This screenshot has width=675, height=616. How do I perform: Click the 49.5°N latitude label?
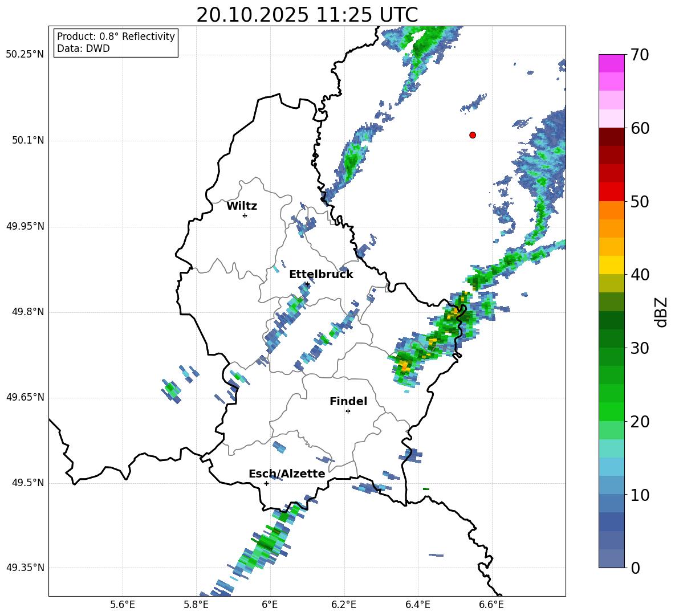(27, 483)
